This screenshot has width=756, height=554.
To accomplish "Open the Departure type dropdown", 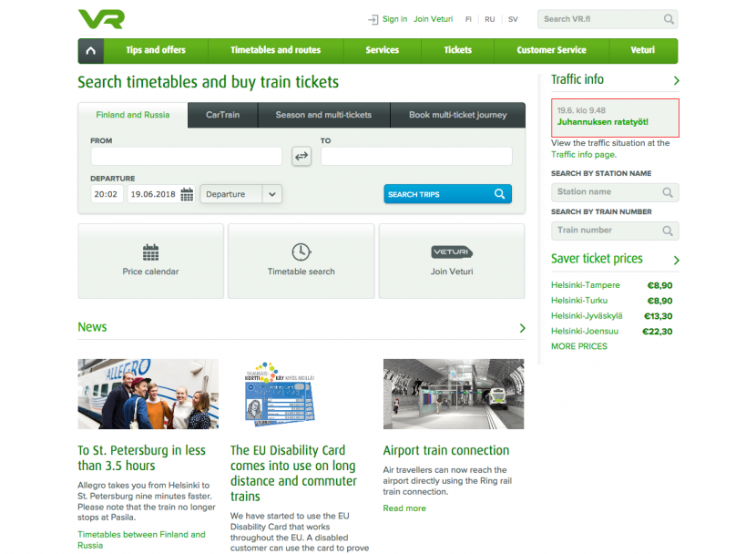I will 240,194.
